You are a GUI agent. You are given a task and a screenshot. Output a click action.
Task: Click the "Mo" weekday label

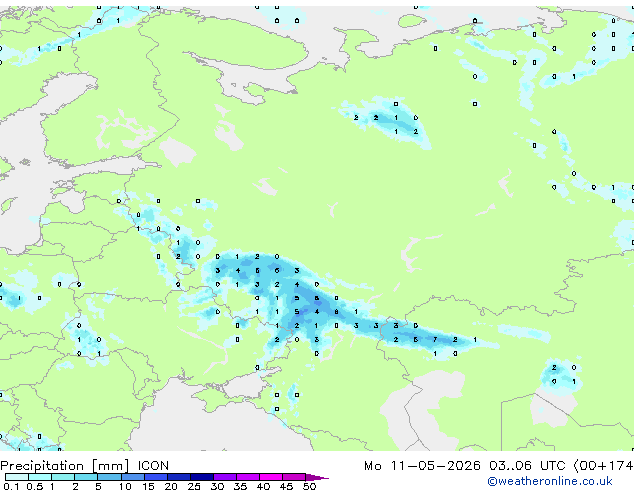pyautogui.click(x=372, y=466)
